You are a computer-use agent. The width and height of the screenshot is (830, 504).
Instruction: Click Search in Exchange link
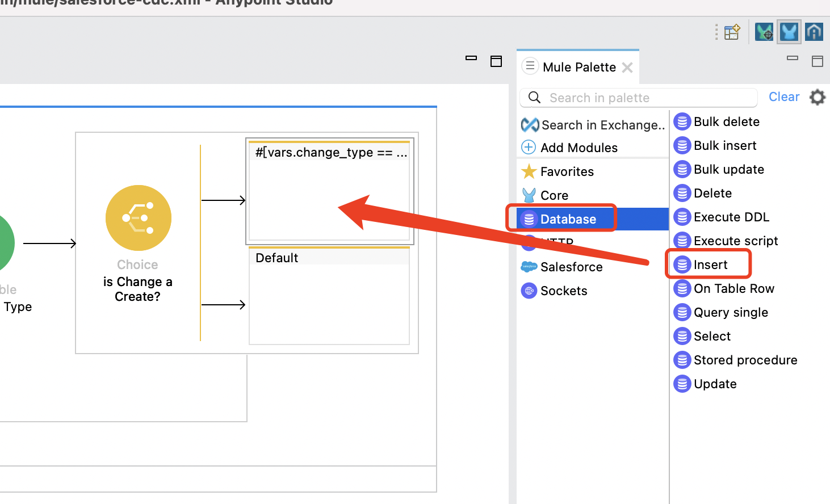[x=593, y=125]
